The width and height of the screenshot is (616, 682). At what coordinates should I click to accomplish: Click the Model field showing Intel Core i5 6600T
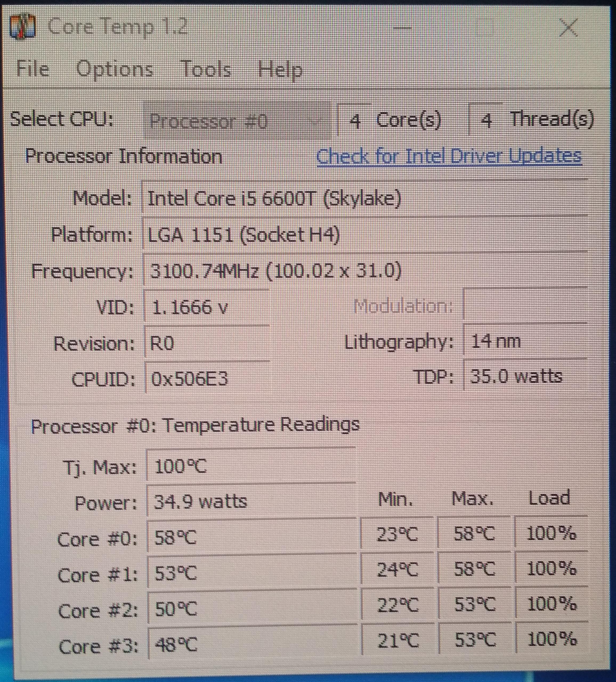365,198
